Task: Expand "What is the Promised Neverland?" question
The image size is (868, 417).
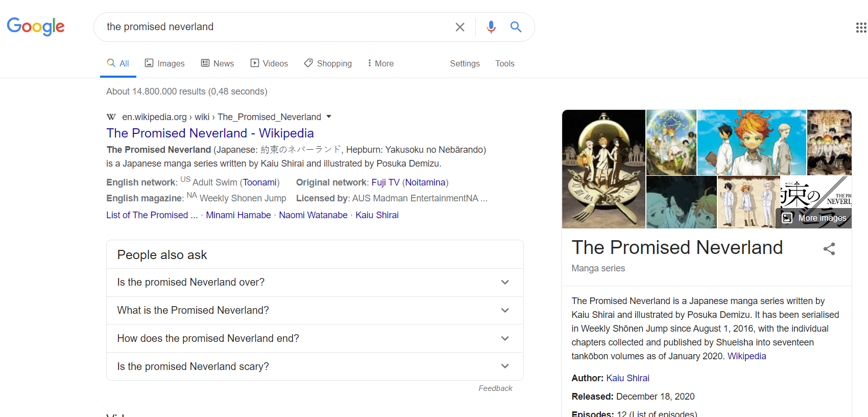Action: [x=315, y=311]
